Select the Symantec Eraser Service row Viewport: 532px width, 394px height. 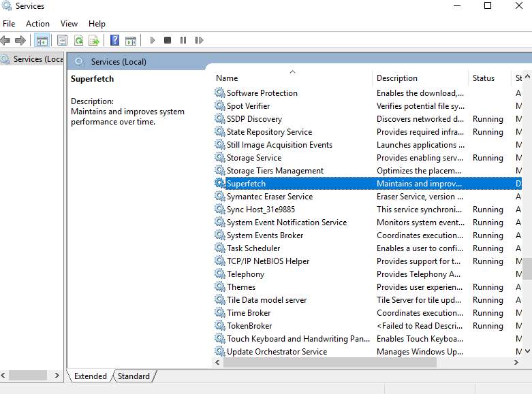pos(368,197)
